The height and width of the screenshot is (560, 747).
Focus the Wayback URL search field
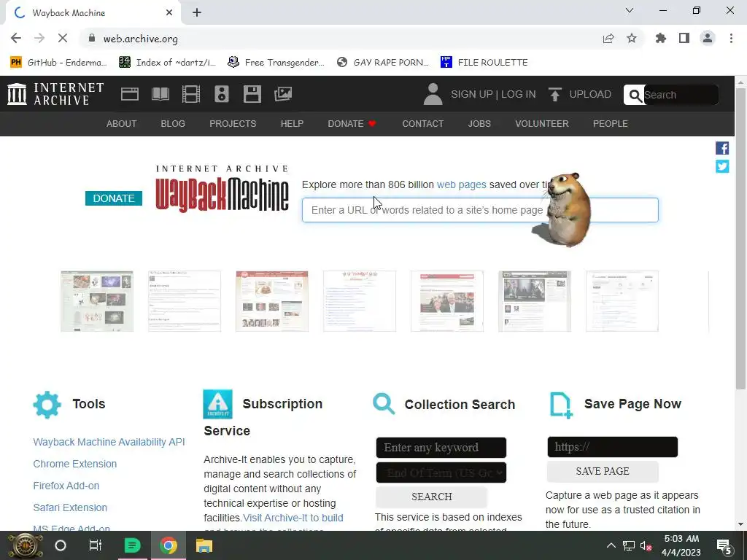tap(480, 210)
